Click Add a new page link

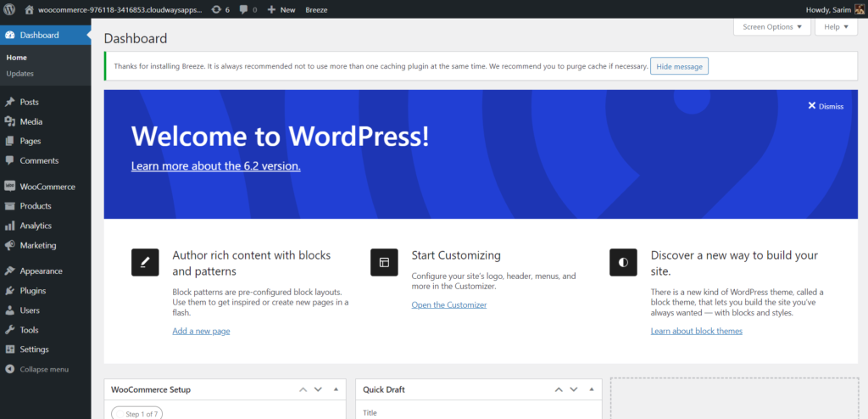click(201, 331)
